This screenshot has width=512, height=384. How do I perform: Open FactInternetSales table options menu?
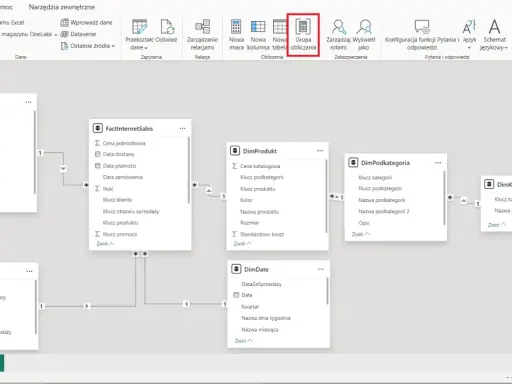pyautogui.click(x=182, y=129)
